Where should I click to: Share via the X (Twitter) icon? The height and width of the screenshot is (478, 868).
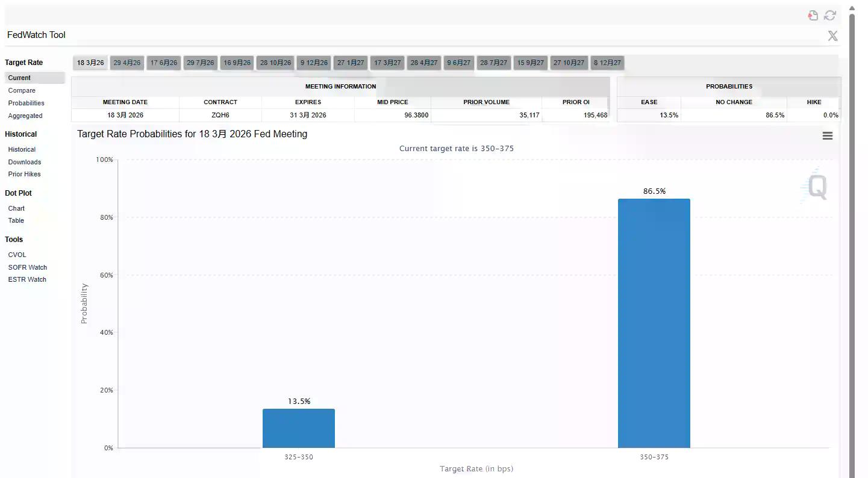(832, 36)
